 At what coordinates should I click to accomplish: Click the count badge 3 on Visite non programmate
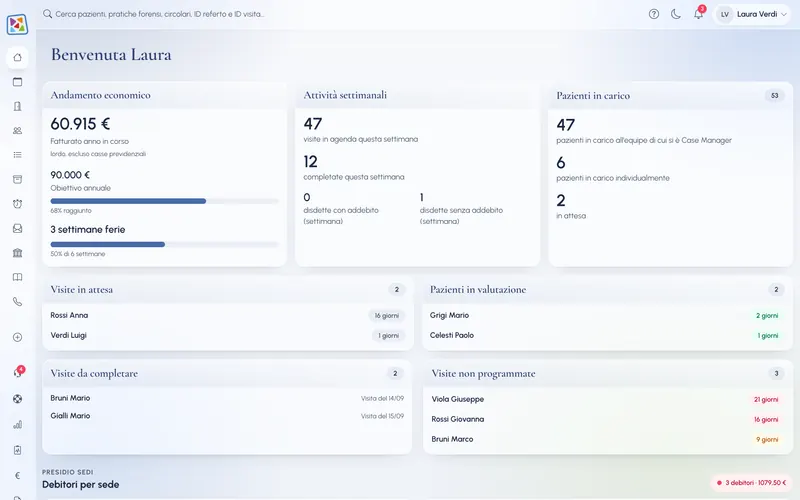point(776,373)
